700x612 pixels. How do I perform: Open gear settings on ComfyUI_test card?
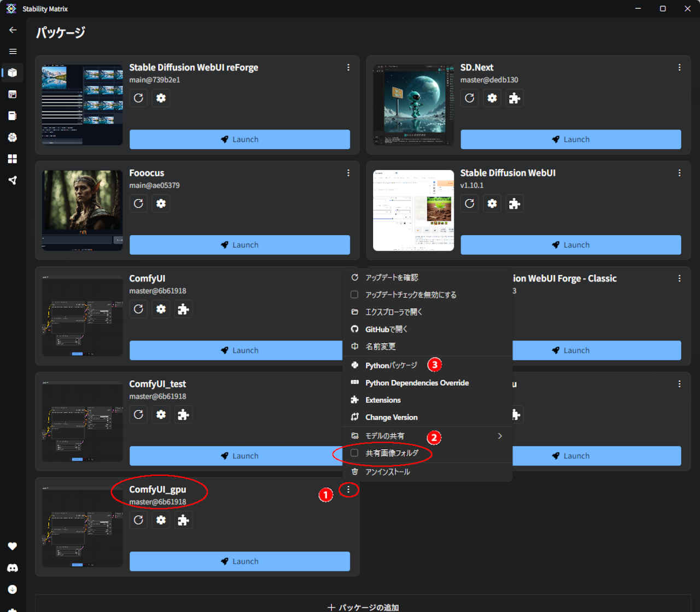161,414
